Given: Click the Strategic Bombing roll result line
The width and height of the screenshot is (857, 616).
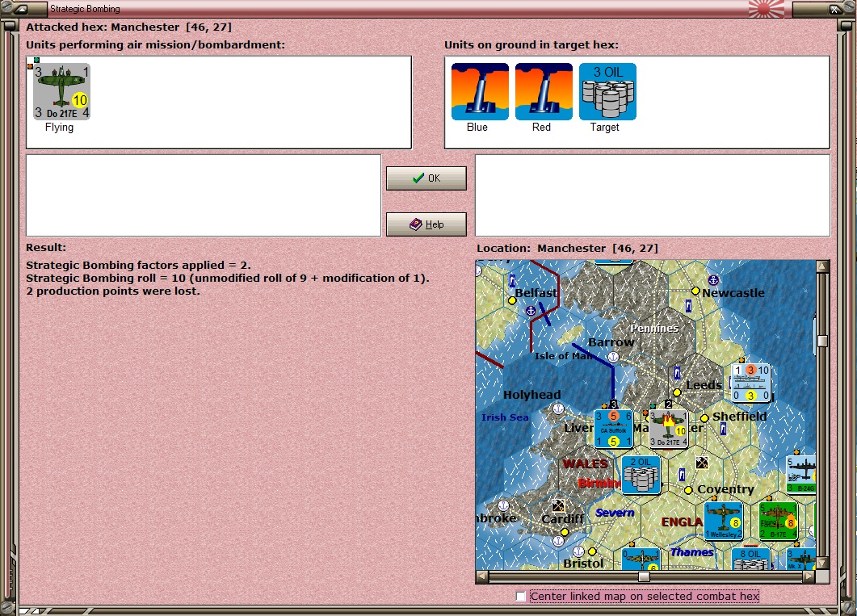Looking at the screenshot, I should click(x=228, y=278).
